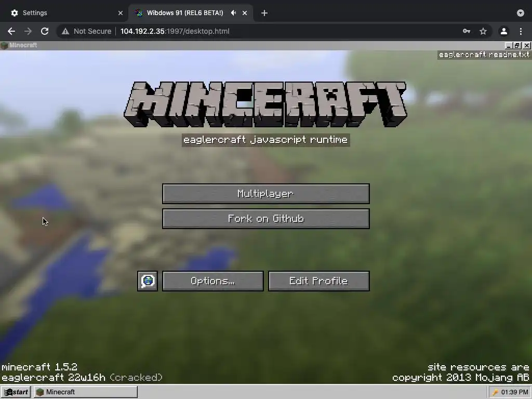532x399 pixels.
Task: Mute audio on Wibdows 91 tab
Action: (233, 13)
